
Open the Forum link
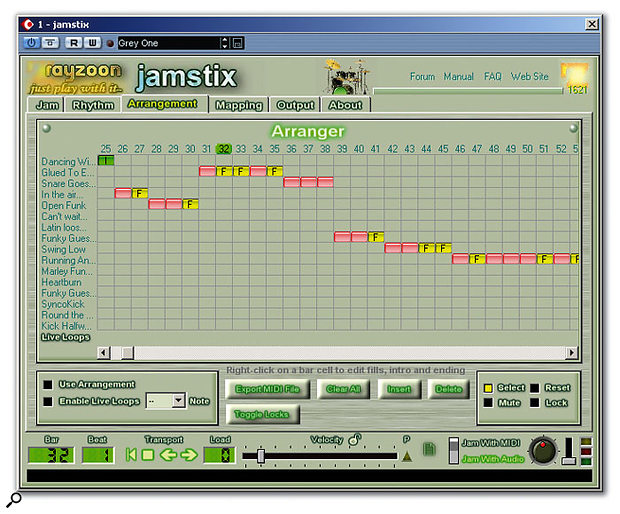(422, 76)
